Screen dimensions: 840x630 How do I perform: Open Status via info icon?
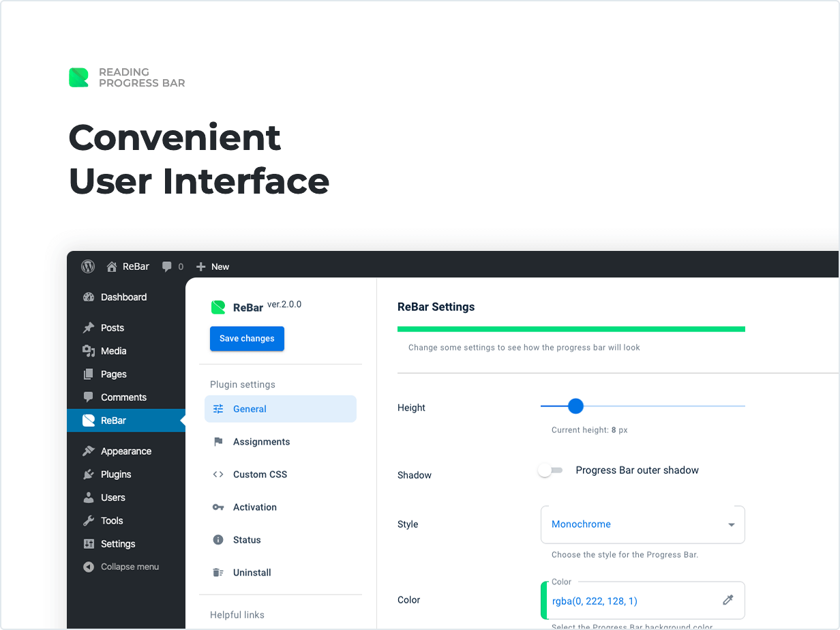click(x=218, y=539)
